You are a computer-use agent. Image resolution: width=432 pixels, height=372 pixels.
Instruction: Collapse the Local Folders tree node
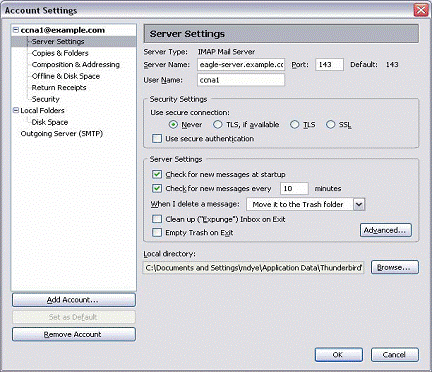(16, 110)
